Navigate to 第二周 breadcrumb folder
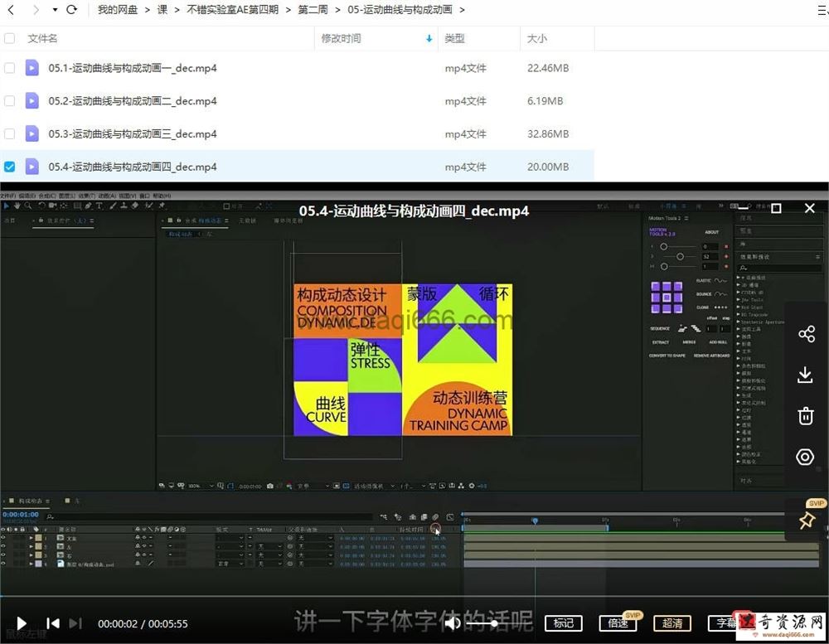Image resolution: width=829 pixels, height=644 pixels. pos(313,10)
